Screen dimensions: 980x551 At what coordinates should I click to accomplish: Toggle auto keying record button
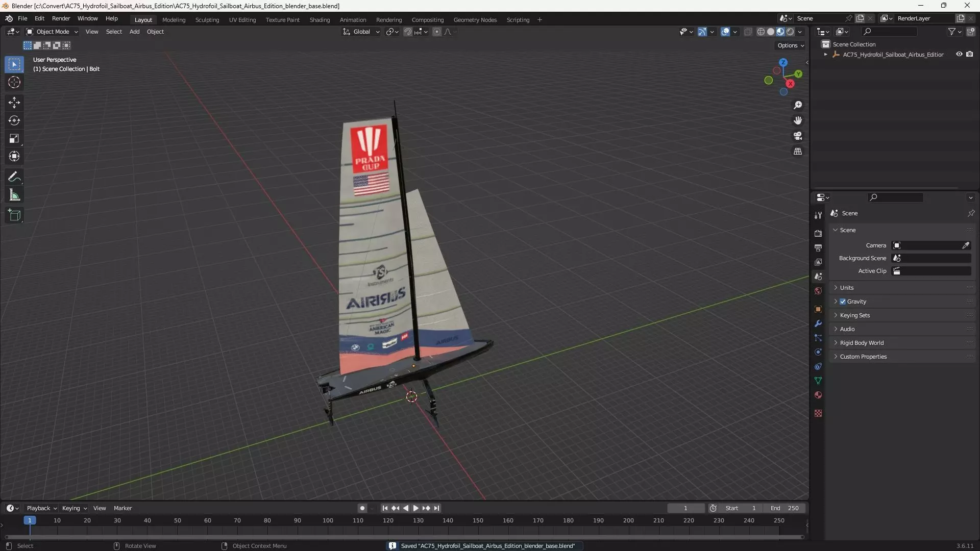[x=362, y=508]
